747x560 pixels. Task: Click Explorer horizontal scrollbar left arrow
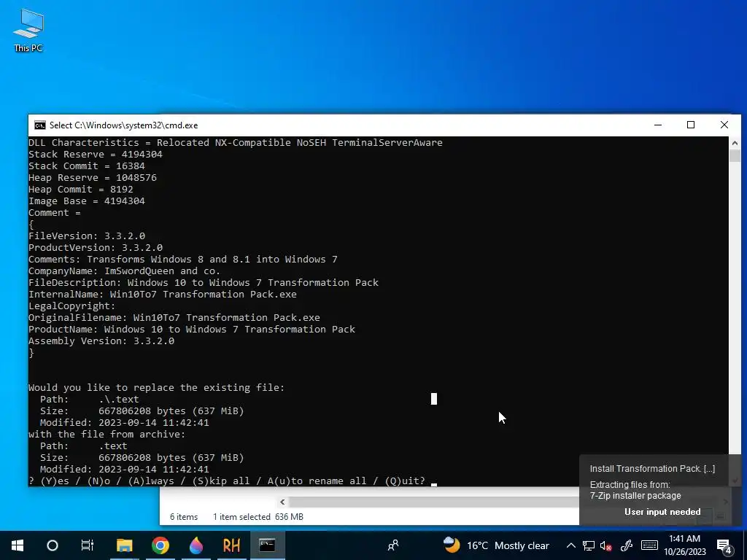tap(282, 502)
